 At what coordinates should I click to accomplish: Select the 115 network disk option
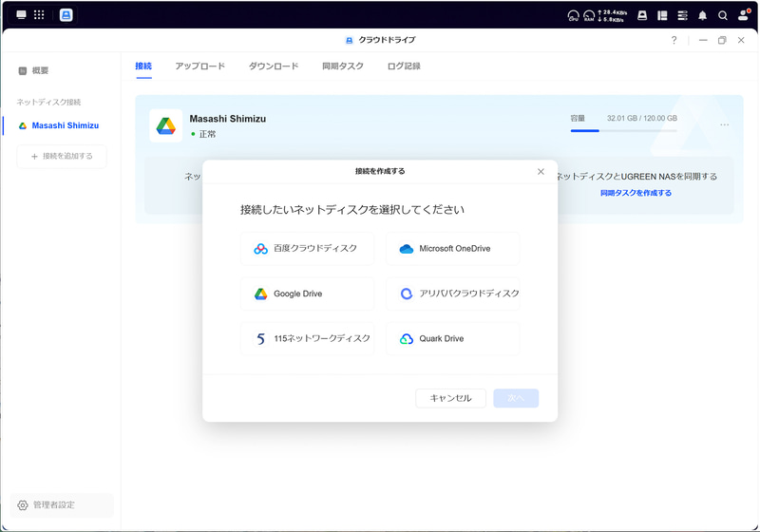click(x=307, y=339)
